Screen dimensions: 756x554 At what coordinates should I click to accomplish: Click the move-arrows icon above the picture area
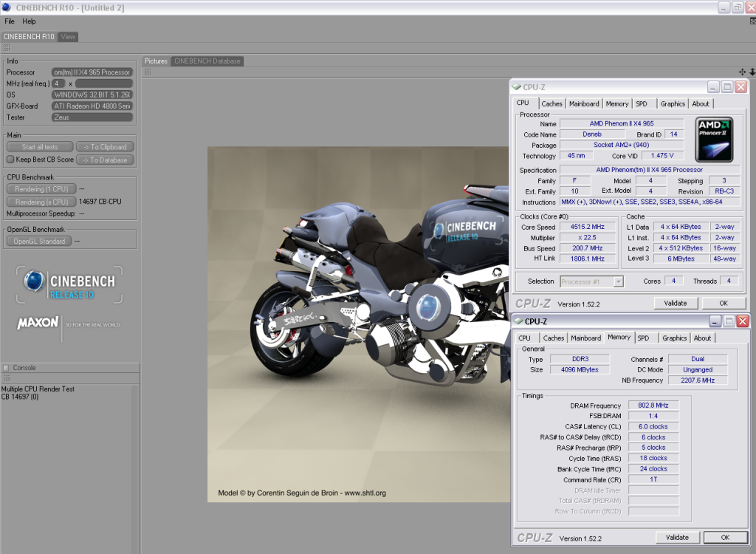click(x=742, y=72)
